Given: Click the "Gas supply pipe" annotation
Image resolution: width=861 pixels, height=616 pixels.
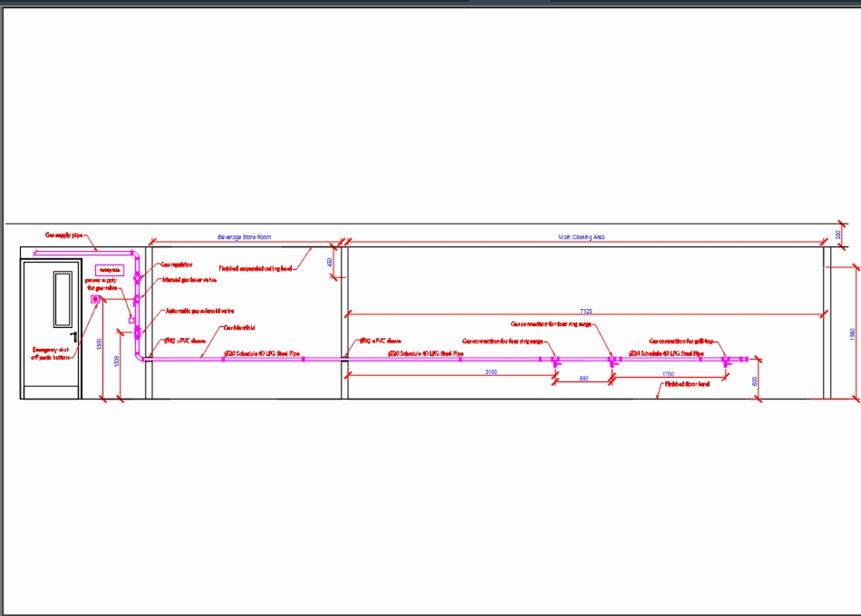Looking at the screenshot, I should tap(64, 235).
